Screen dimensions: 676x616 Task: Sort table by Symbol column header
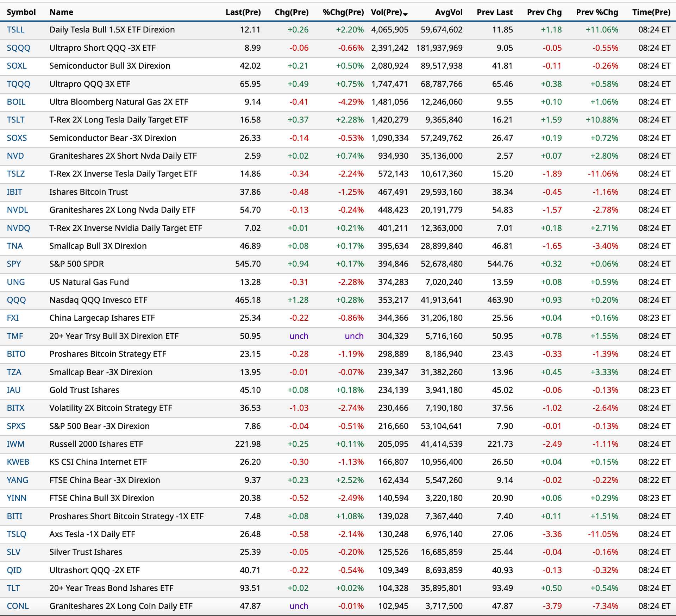point(21,12)
